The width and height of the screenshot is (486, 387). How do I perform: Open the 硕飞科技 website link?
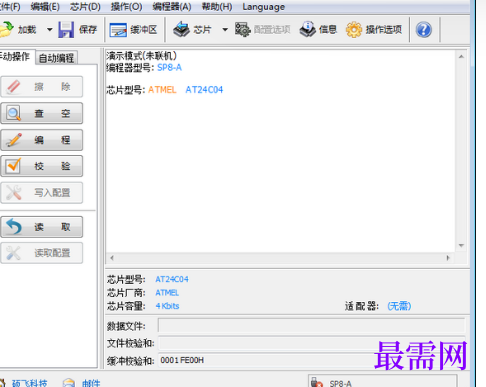(x=29, y=383)
